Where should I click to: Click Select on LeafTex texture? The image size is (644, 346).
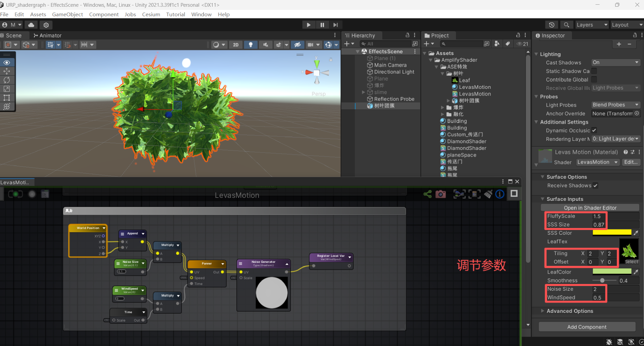631,262
